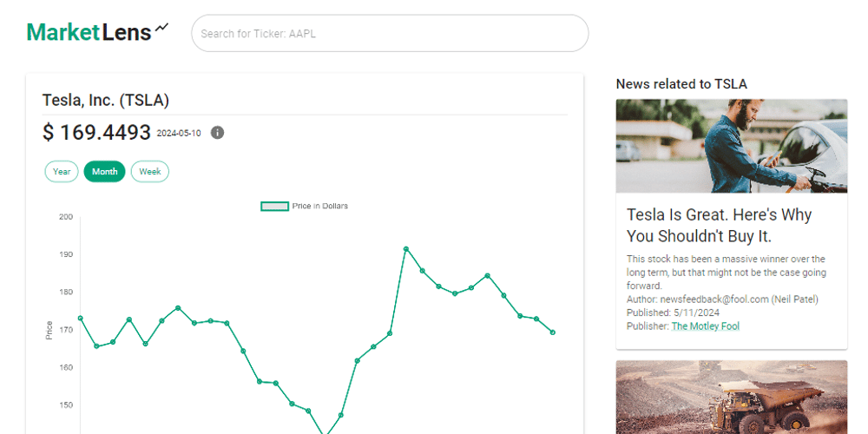This screenshot has height=434, width=868.
Task: Click the 'Published: 5/11/2024' text
Action: pyautogui.click(x=673, y=312)
